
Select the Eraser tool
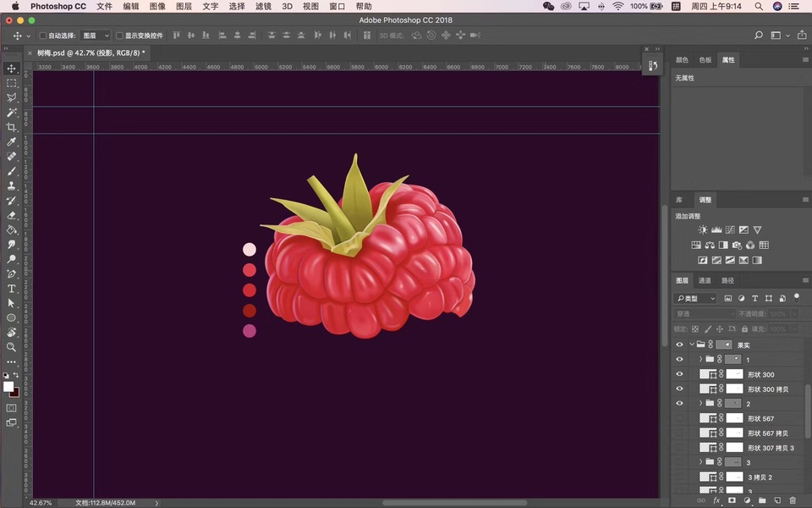click(x=11, y=215)
